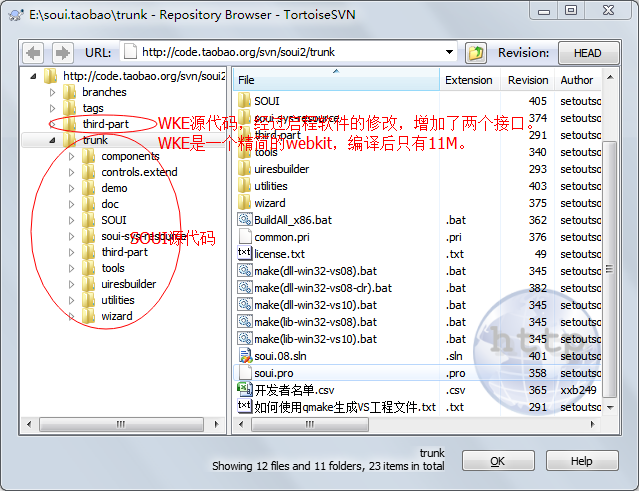Select uiresbuilder folder icon in file list

click(x=245, y=169)
